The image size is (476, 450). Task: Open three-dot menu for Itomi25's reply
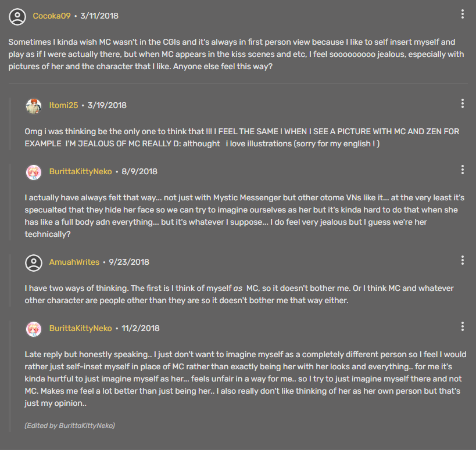(x=462, y=103)
